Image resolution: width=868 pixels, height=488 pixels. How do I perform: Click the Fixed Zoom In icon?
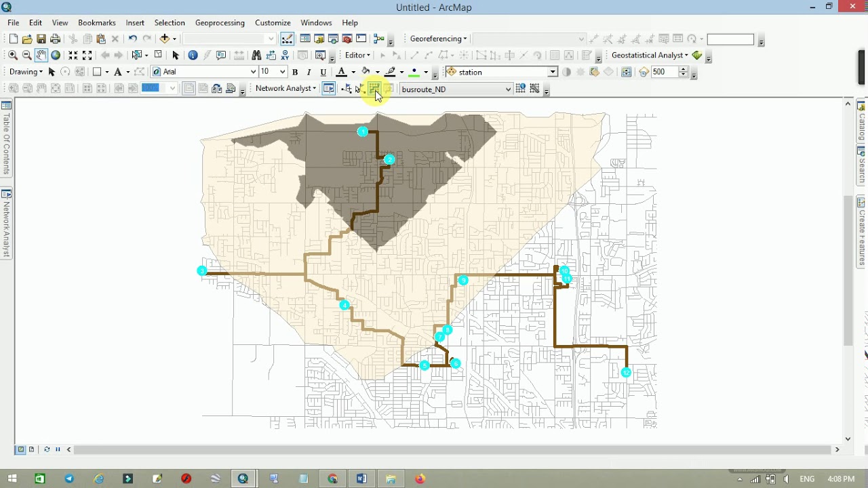[73, 55]
